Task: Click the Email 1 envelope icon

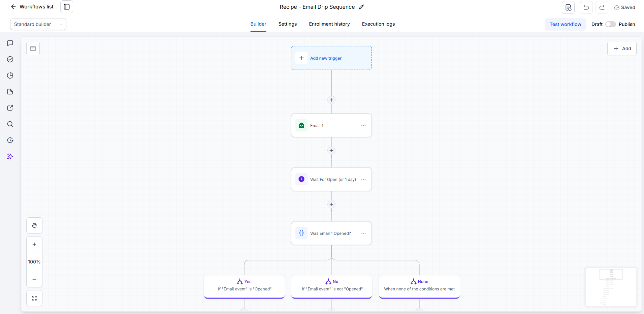Action: (x=301, y=125)
